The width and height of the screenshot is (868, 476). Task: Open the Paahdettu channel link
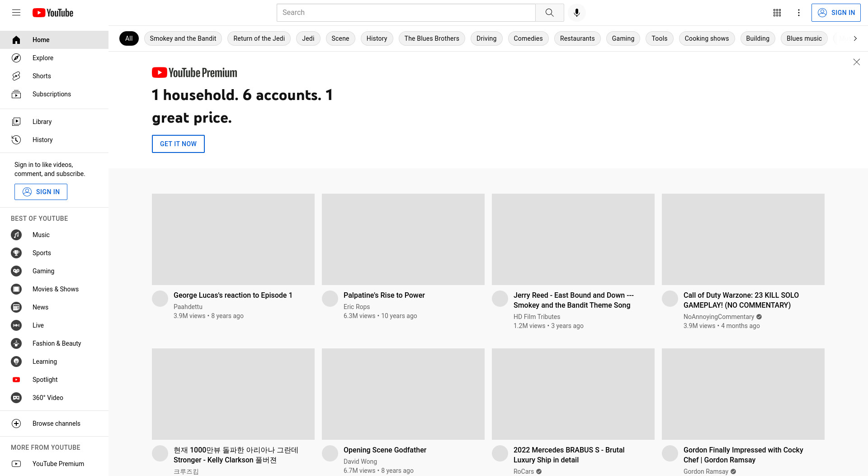[x=188, y=307]
